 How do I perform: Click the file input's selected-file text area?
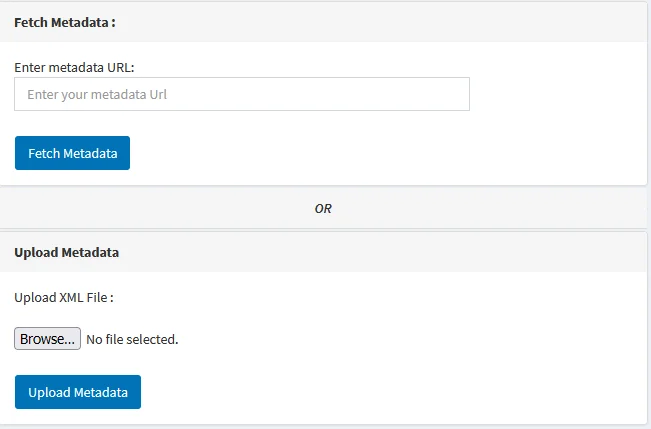[132, 339]
